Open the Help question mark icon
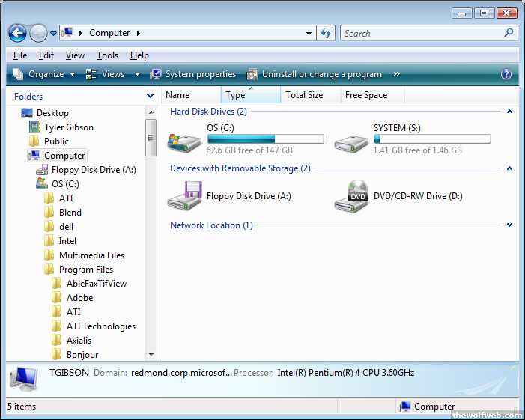 pos(506,74)
